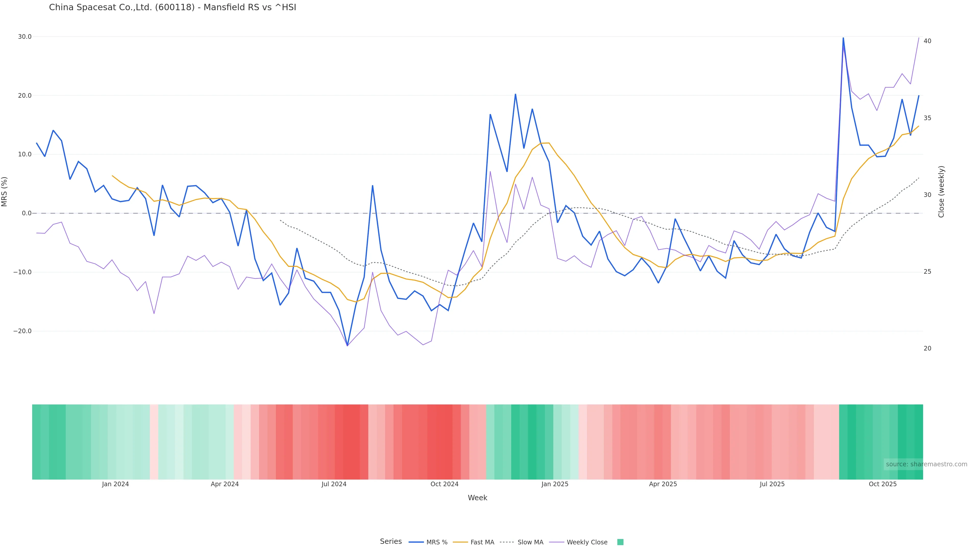The height and width of the screenshot is (551, 980).
Task: Select the Jan 2024 x-axis label
Action: tap(115, 484)
